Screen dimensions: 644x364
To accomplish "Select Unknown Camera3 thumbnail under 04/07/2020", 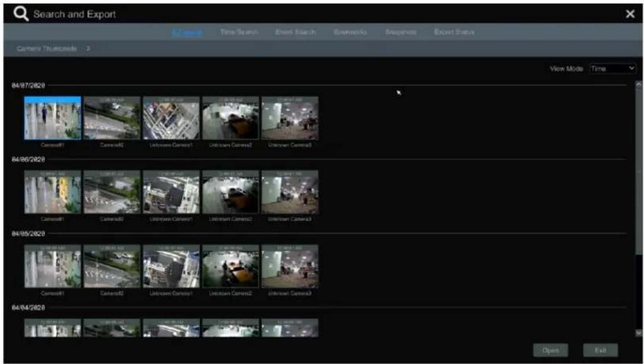I will pyautogui.click(x=290, y=118).
